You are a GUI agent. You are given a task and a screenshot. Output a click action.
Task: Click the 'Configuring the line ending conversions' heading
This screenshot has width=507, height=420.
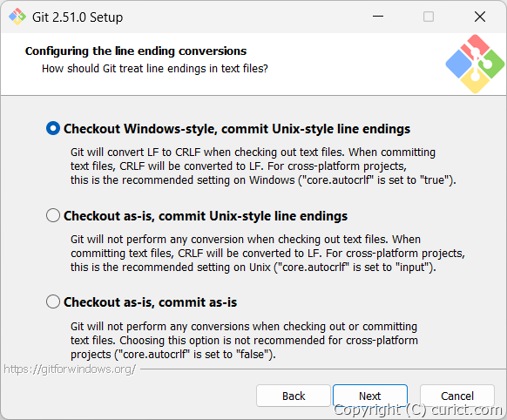(x=136, y=51)
